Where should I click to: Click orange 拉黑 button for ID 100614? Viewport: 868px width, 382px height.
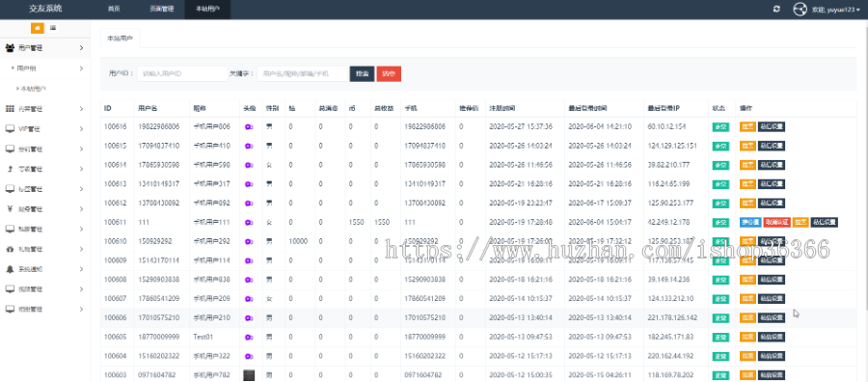(x=747, y=165)
